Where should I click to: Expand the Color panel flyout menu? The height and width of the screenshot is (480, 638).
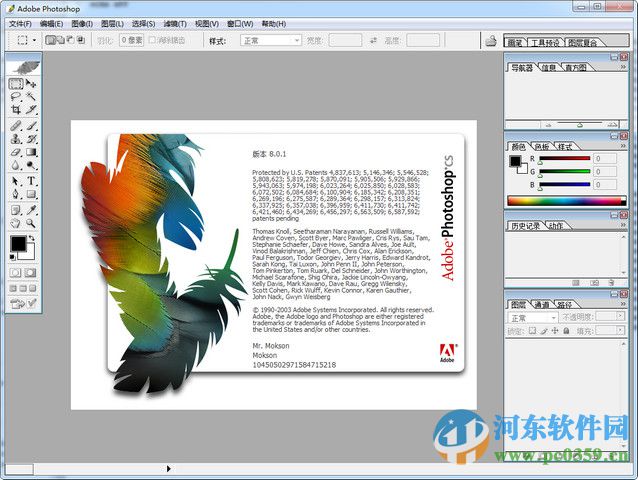[x=623, y=146]
